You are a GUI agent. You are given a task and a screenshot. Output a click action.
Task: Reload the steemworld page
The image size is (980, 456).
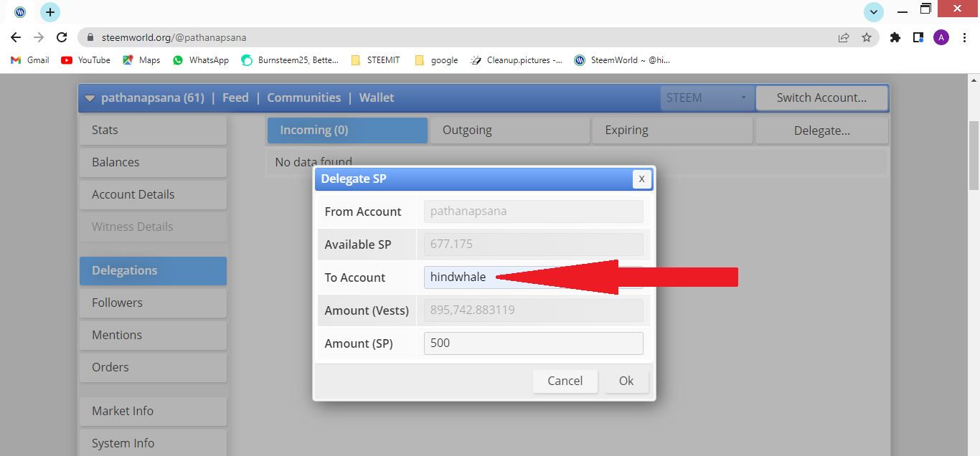[x=62, y=37]
